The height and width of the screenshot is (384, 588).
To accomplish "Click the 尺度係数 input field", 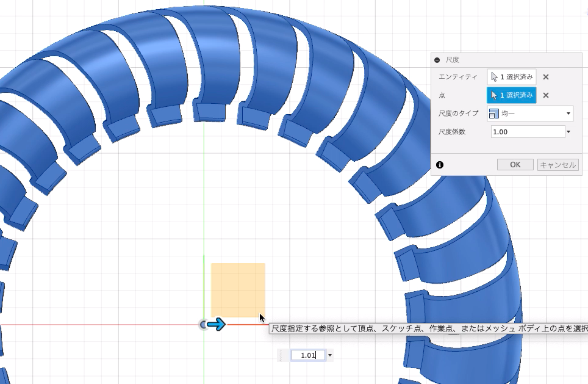I will [x=528, y=132].
